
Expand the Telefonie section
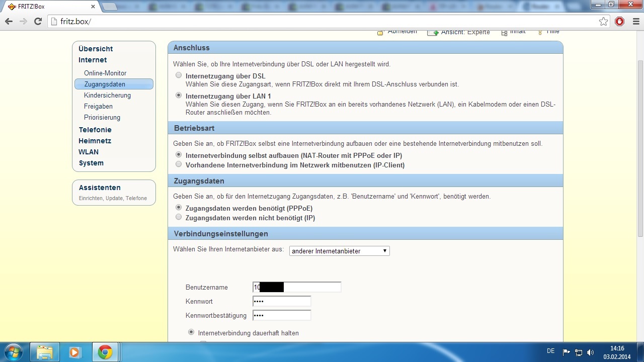coord(95,130)
